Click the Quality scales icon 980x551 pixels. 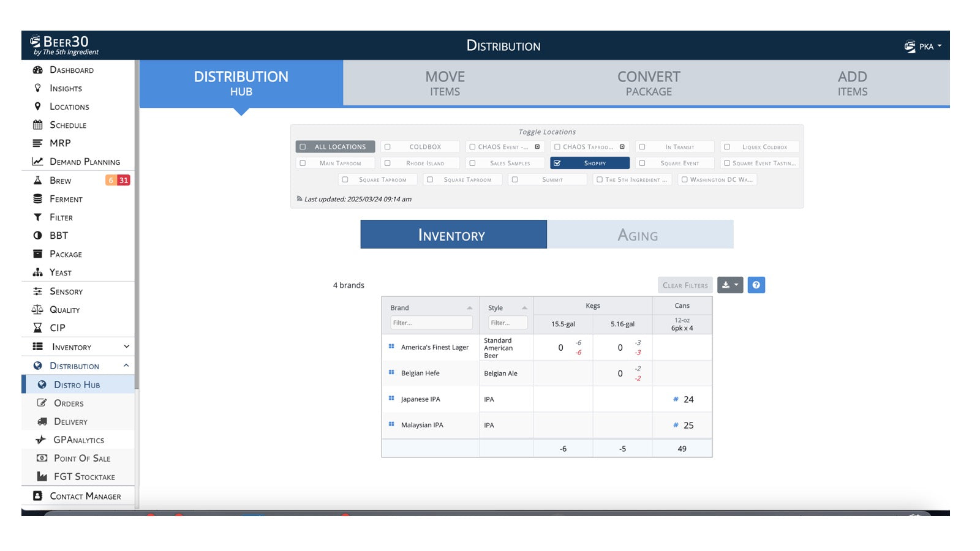37,310
